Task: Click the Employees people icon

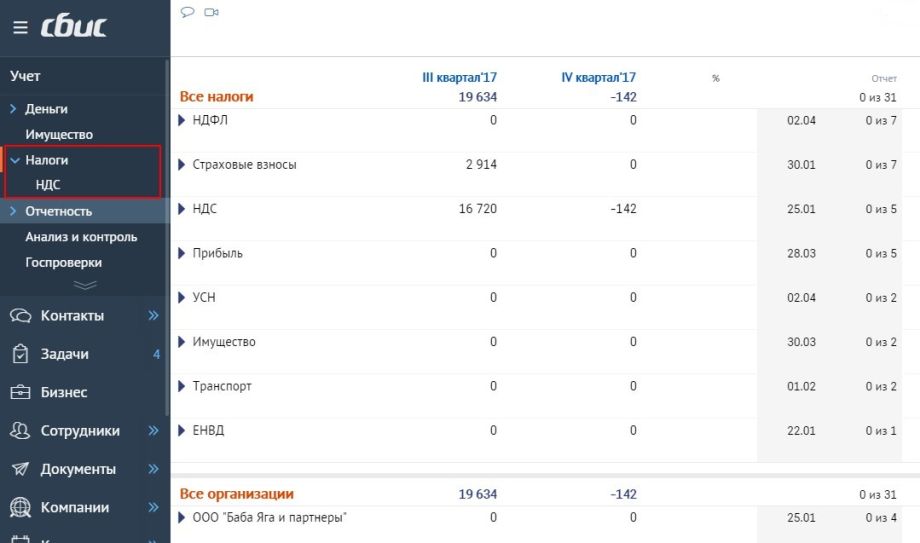Action: pos(20,431)
